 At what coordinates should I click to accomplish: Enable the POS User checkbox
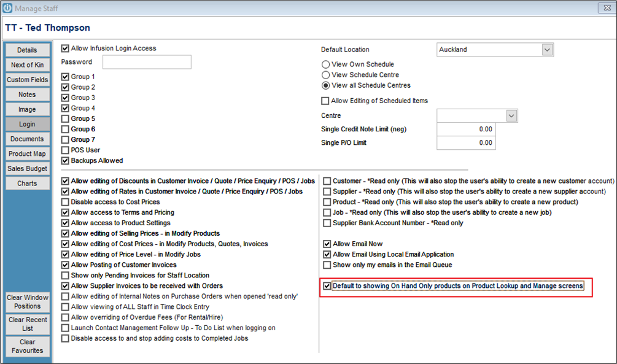pyautogui.click(x=65, y=150)
